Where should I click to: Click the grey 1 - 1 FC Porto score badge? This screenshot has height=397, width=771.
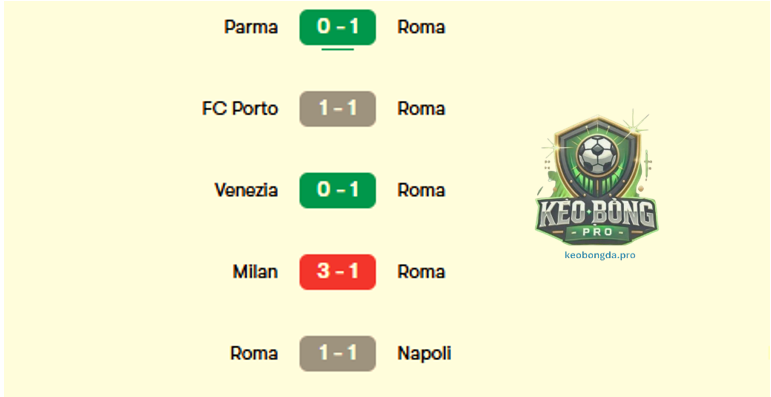click(338, 109)
